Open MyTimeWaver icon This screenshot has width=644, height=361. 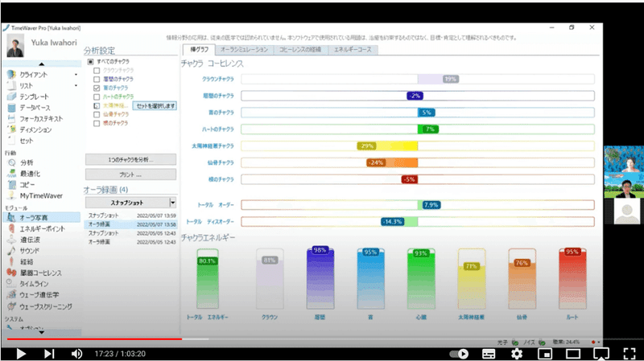pos(11,196)
